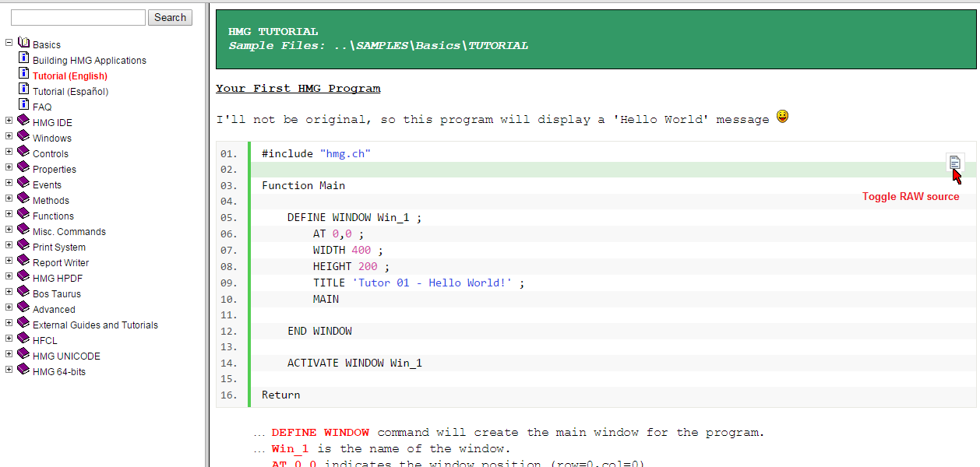This screenshot has height=467, width=980.
Task: Expand the Controls tree node
Action: [9, 151]
